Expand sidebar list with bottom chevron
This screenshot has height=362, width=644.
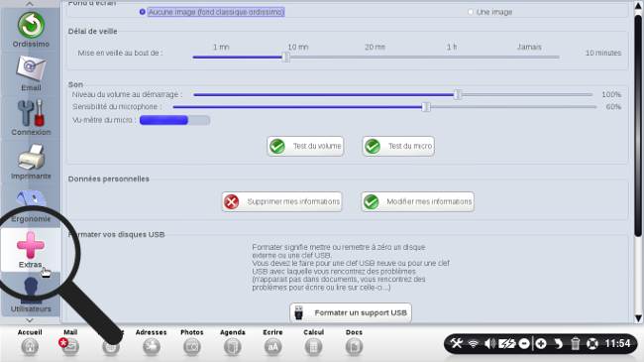30,320
